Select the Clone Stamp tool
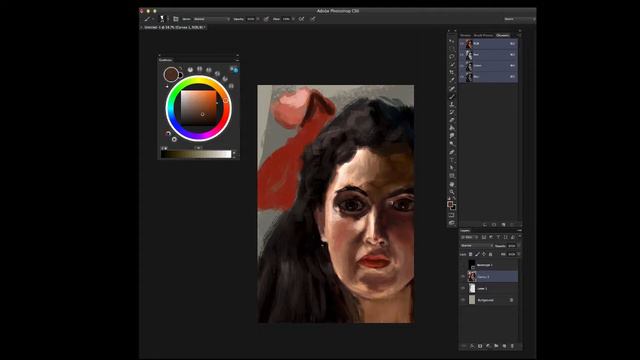This screenshot has height=360, width=640. (452, 104)
